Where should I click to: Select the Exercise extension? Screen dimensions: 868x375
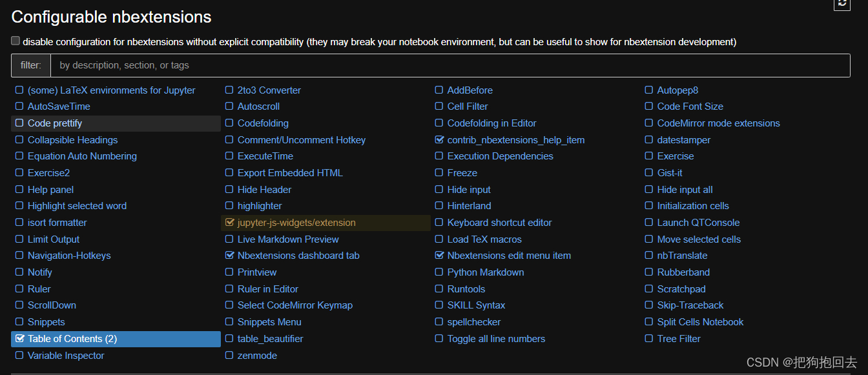click(676, 156)
